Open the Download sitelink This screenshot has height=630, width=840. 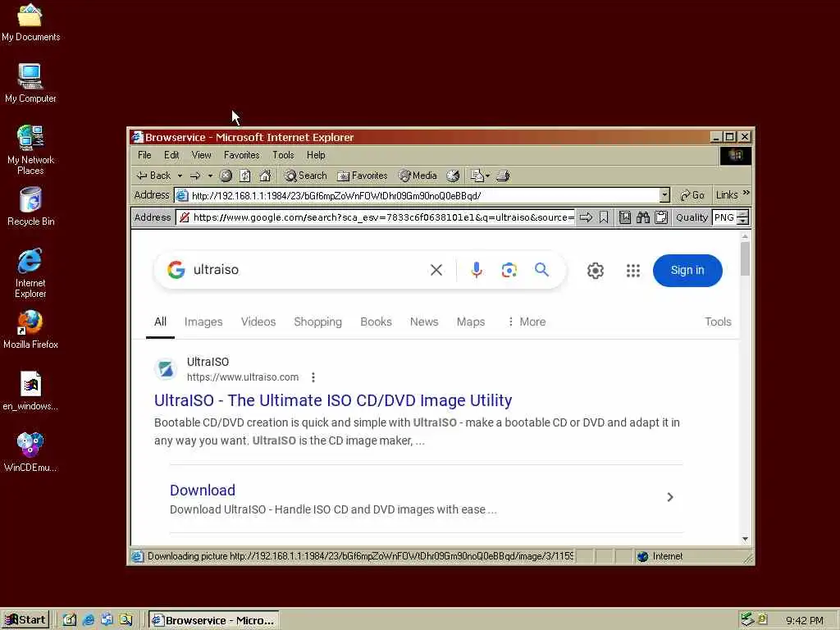pos(203,491)
